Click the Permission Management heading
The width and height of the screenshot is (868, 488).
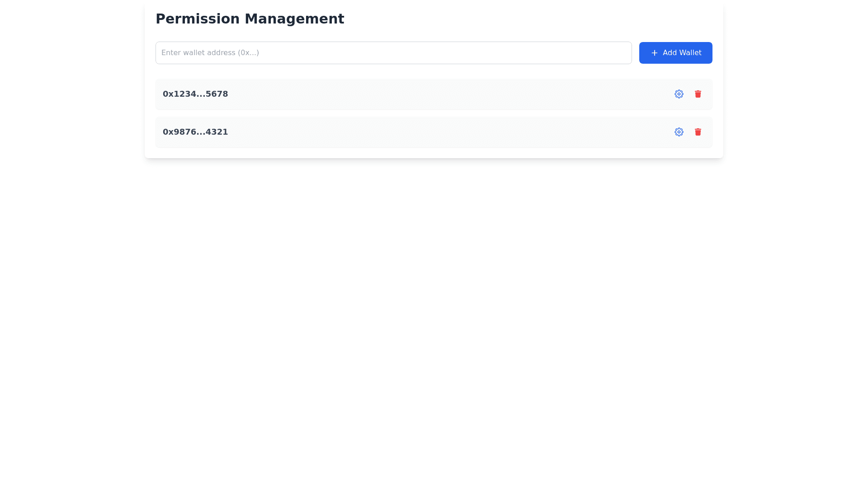(250, 19)
